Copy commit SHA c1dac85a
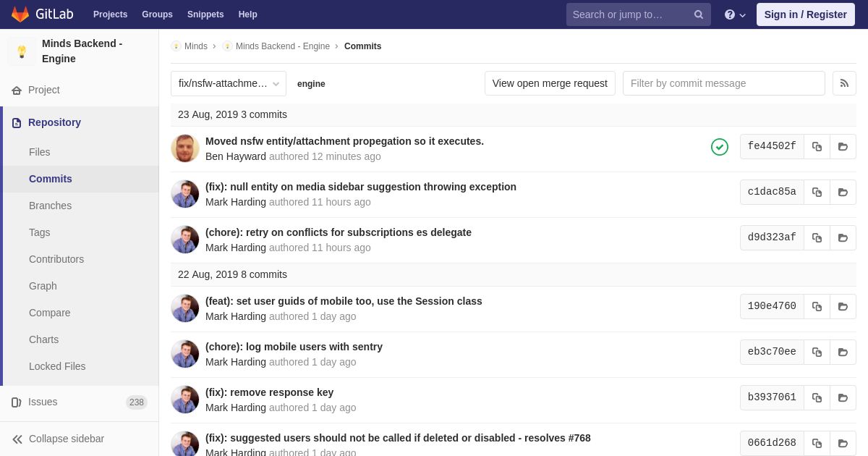 tap(817, 192)
